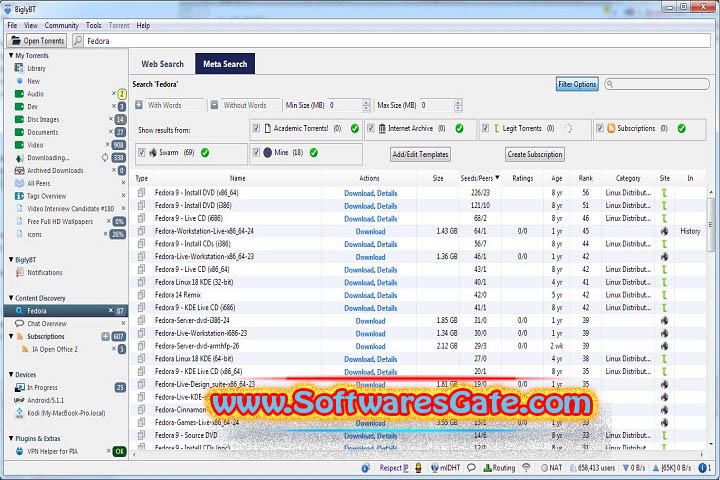Collapse the My Torrents section

pos(11,56)
